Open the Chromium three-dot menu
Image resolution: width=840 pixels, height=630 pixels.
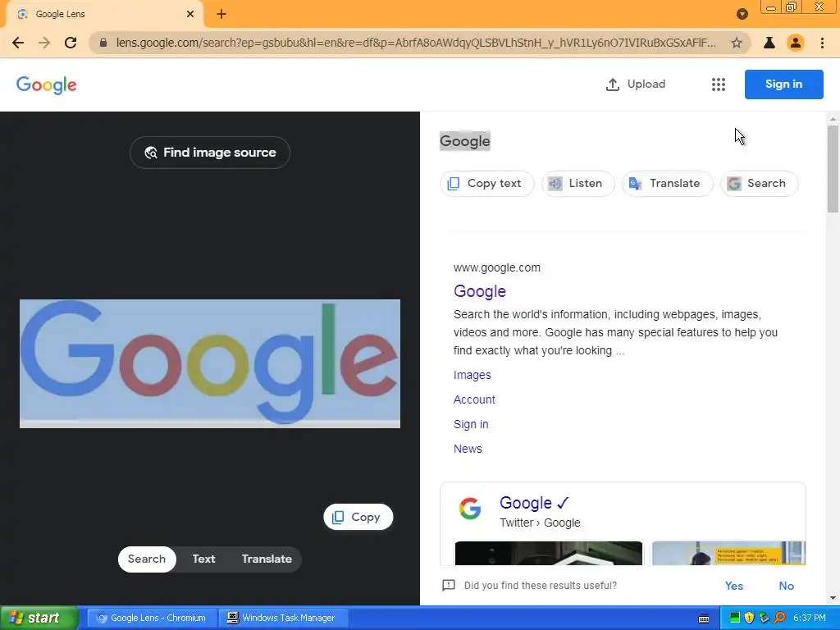coord(822,43)
